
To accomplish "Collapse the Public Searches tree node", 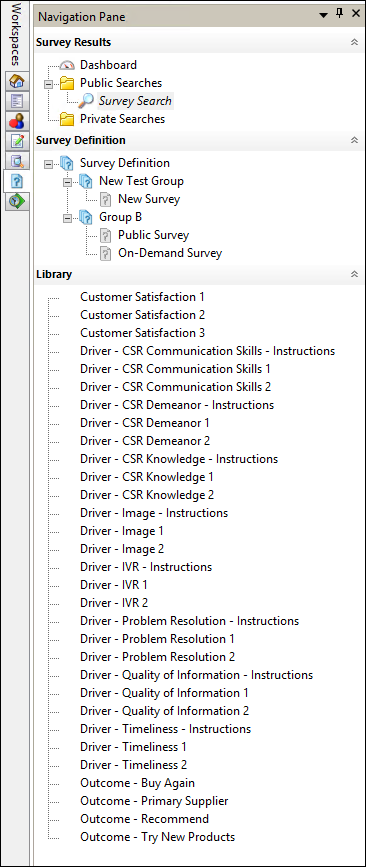I will coord(49,84).
